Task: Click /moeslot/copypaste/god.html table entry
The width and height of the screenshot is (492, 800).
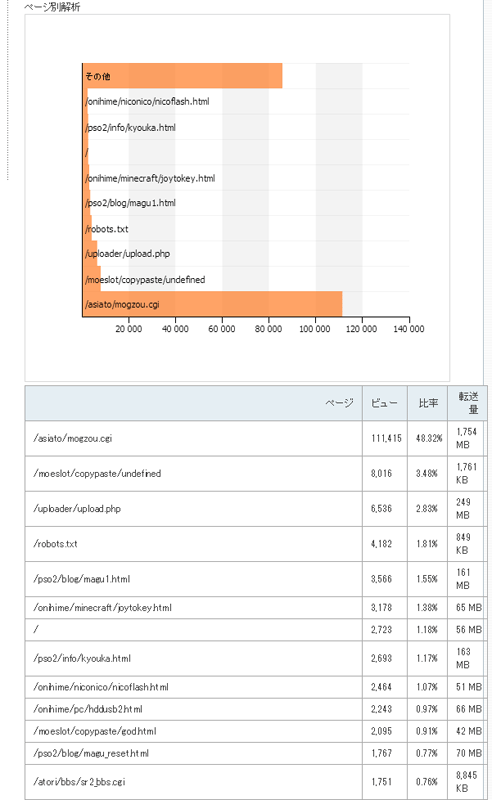Action: pos(95,731)
